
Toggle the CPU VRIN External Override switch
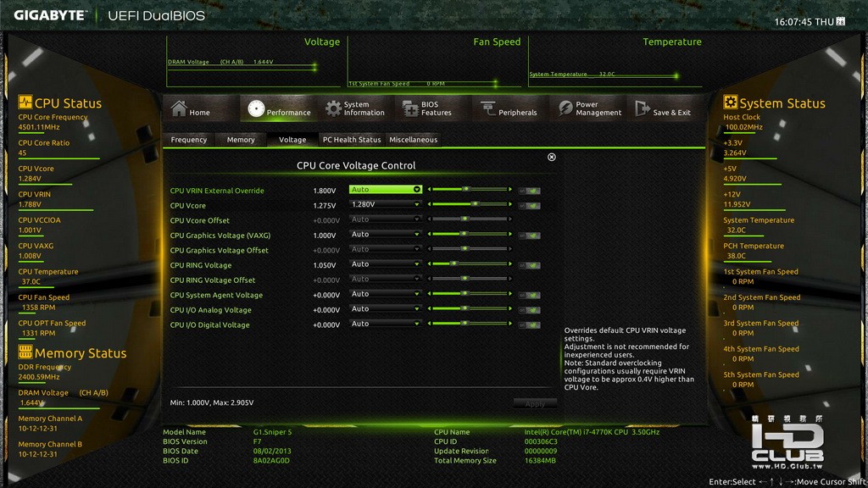point(529,191)
